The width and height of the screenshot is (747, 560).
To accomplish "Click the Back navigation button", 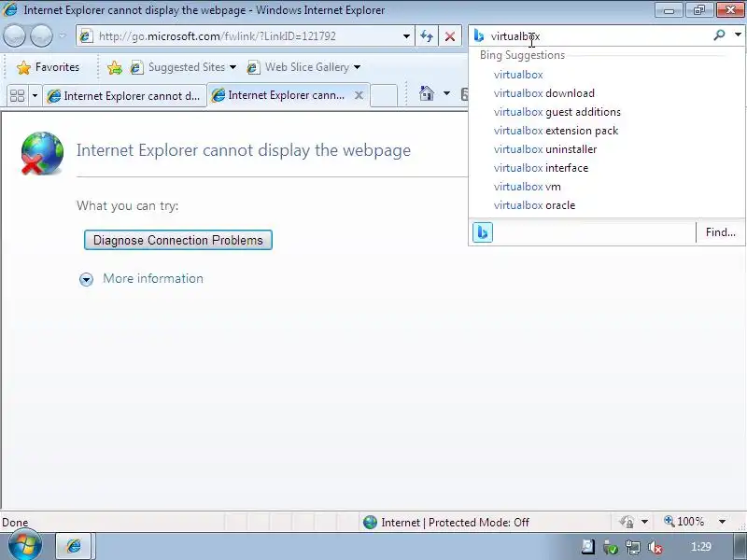I will pos(14,36).
